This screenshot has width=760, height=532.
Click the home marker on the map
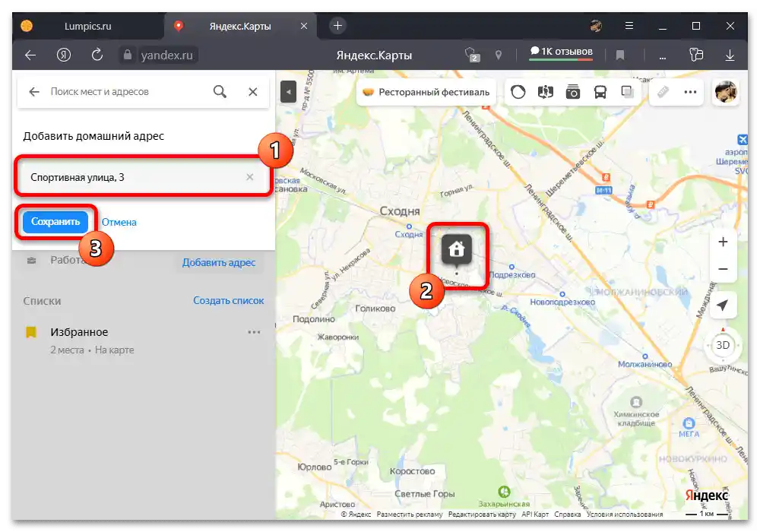tap(456, 249)
